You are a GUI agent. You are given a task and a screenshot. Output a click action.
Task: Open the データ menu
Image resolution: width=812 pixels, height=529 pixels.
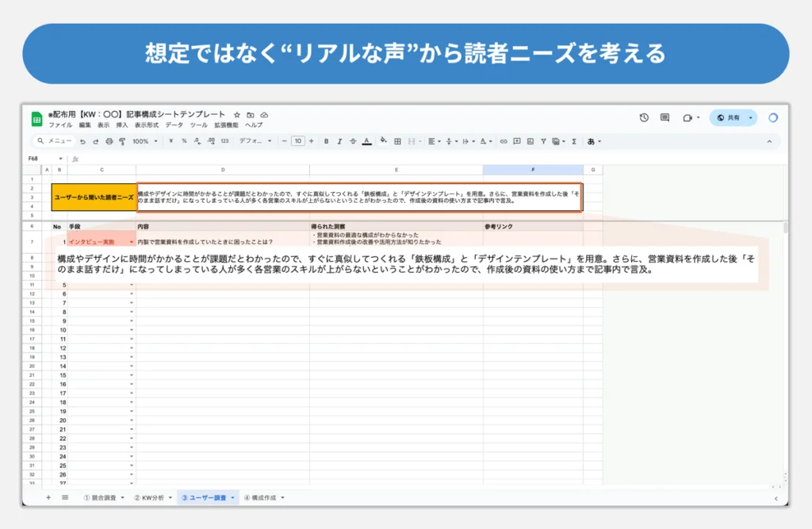point(174,125)
